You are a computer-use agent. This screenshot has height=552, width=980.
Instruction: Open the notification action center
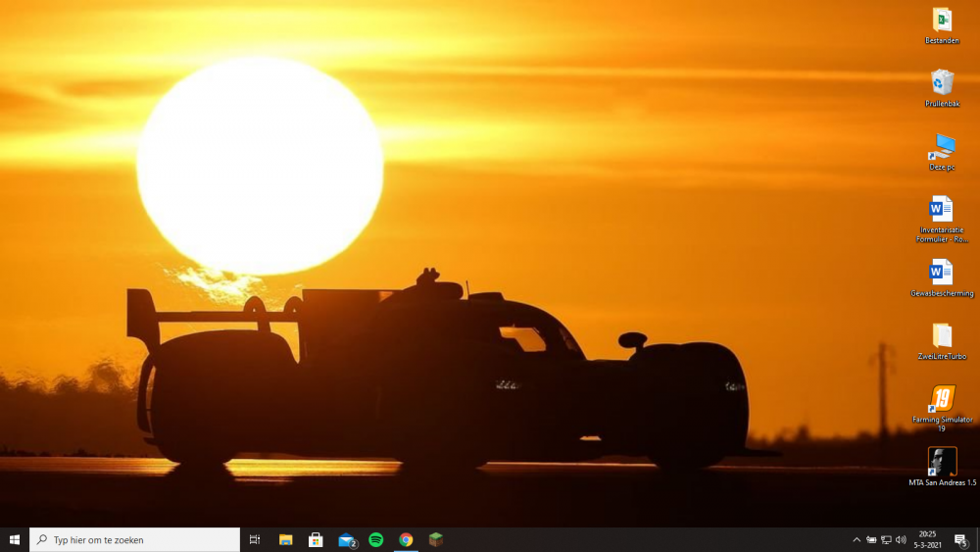click(x=960, y=540)
